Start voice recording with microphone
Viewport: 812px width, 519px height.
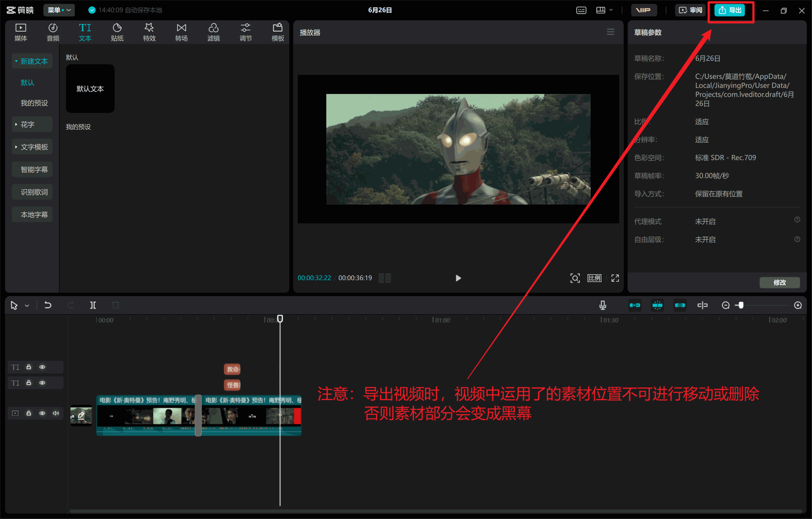point(603,305)
